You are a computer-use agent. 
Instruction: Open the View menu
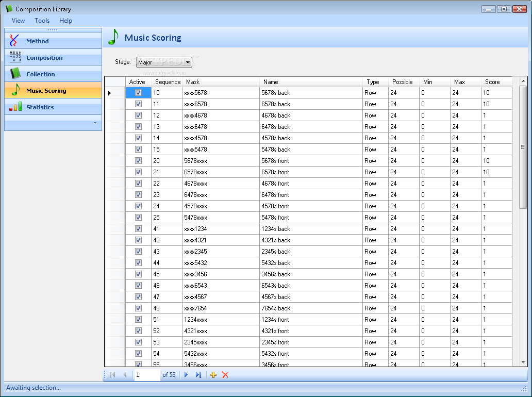click(x=18, y=21)
